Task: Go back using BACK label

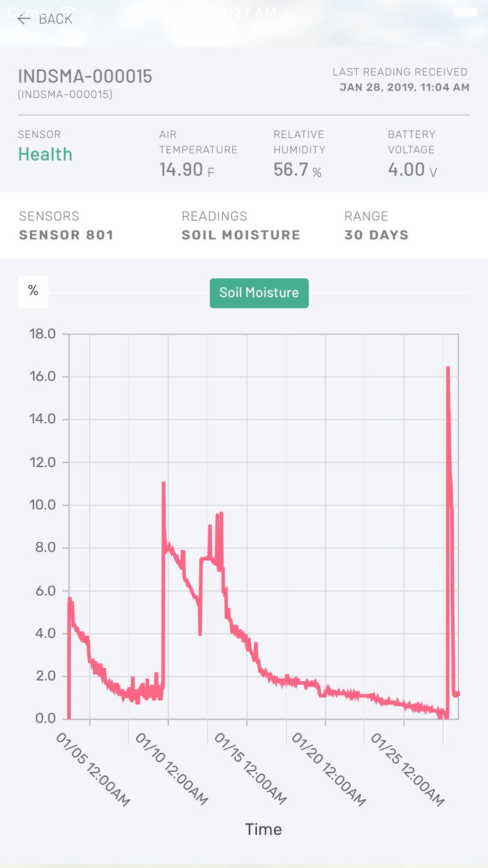Action: coord(56,19)
